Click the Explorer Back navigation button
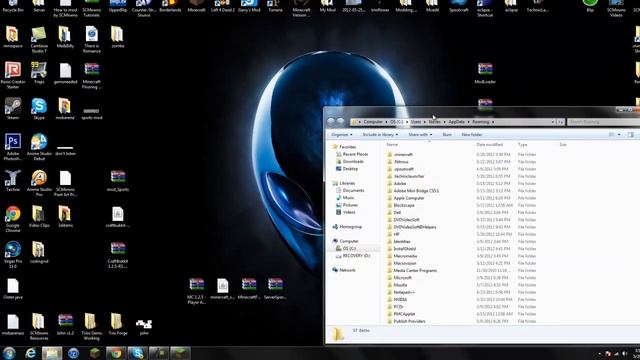This screenshot has width=640, height=360. (331, 121)
